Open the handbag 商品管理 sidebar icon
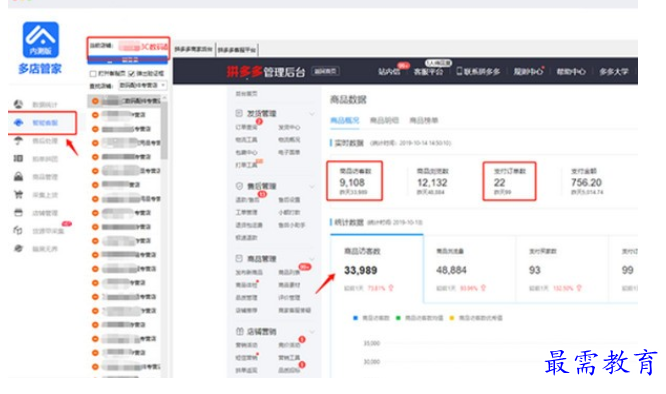The height and width of the screenshot is (394, 666). tap(18, 176)
